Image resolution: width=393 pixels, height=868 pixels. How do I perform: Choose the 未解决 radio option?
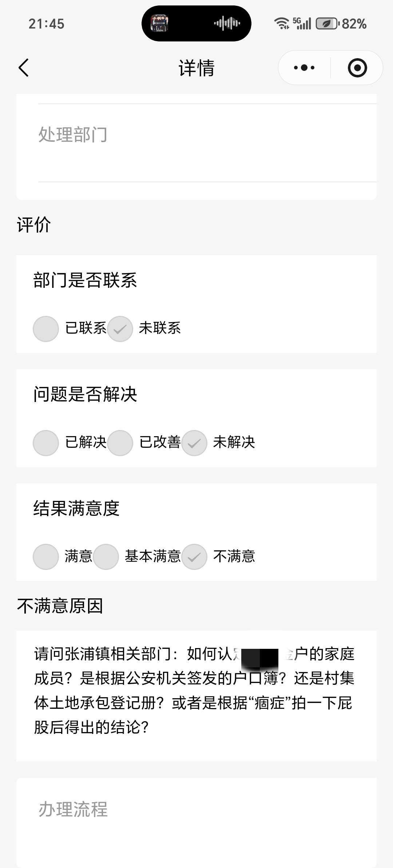point(194,443)
